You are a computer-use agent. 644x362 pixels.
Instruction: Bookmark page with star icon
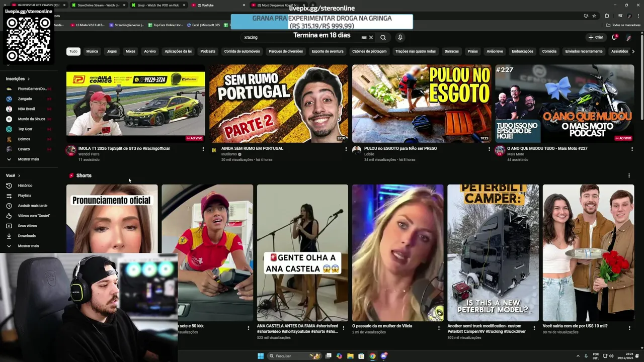(594, 16)
